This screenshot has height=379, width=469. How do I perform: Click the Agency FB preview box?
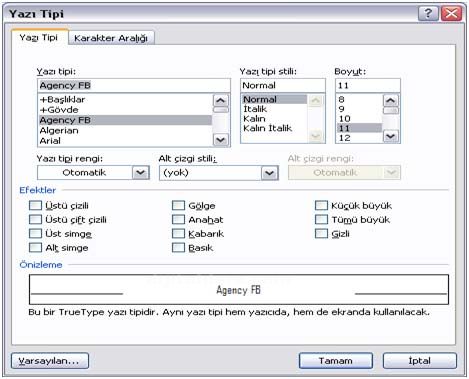pyautogui.click(x=239, y=289)
